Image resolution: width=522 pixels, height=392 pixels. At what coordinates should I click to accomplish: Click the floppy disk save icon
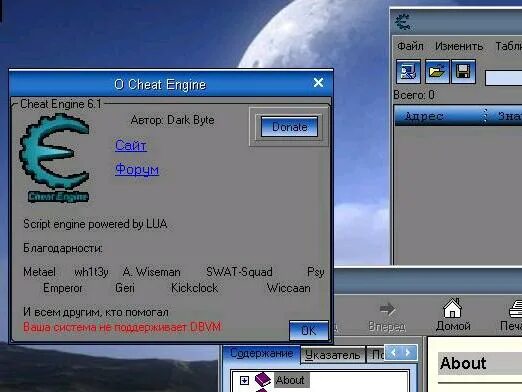(x=463, y=71)
